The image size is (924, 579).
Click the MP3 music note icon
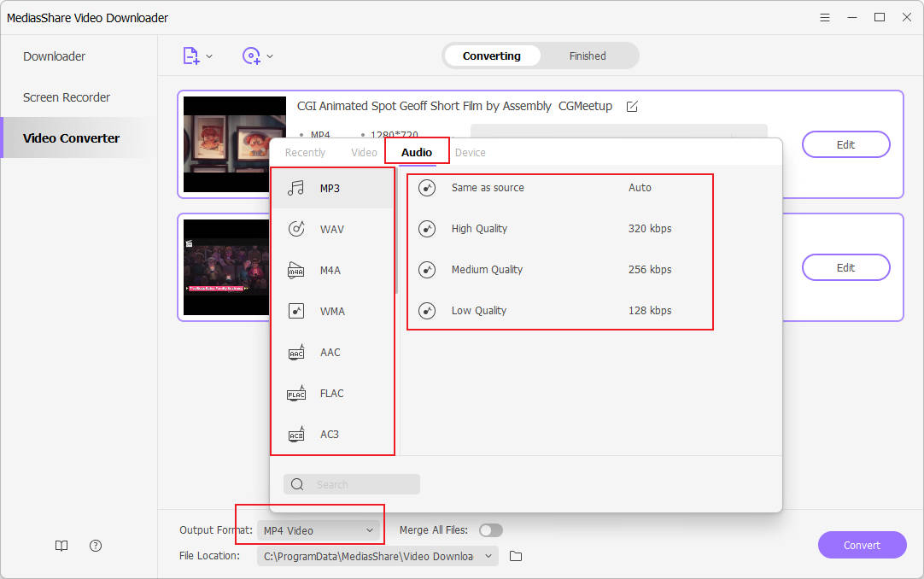(x=295, y=188)
